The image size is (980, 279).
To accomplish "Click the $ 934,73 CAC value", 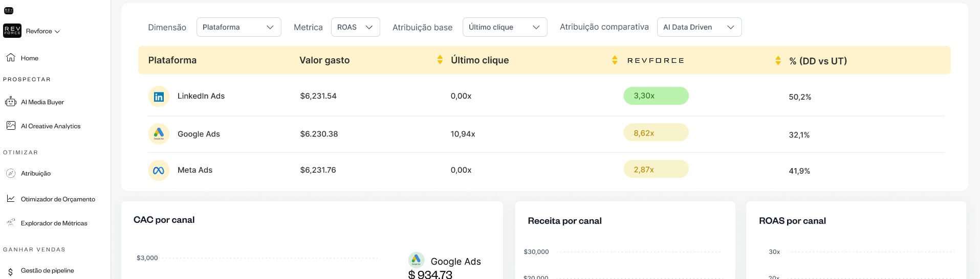I will click(430, 274).
